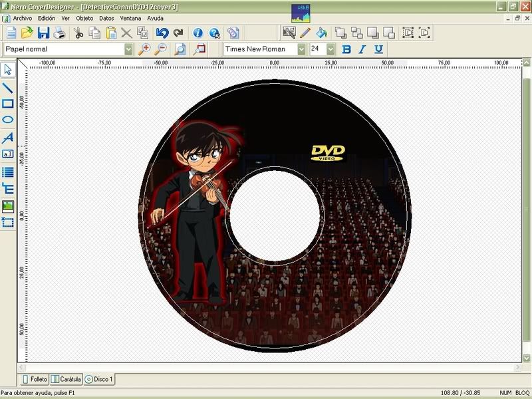Toggle Bold text formatting
532x399 pixels.
coord(346,49)
